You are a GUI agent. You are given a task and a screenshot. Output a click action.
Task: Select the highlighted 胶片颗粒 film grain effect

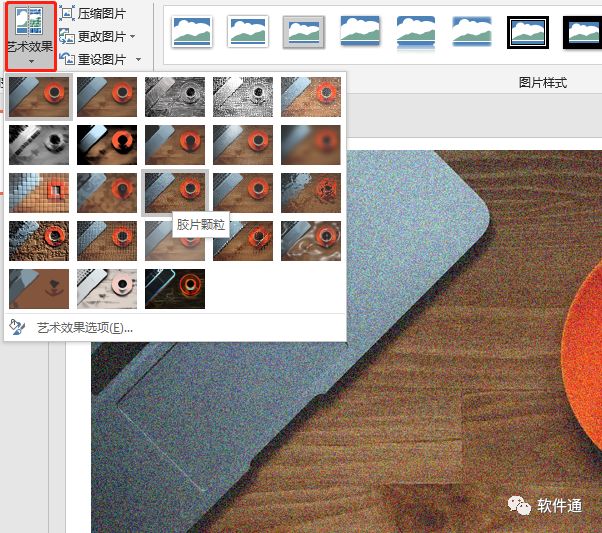point(175,192)
